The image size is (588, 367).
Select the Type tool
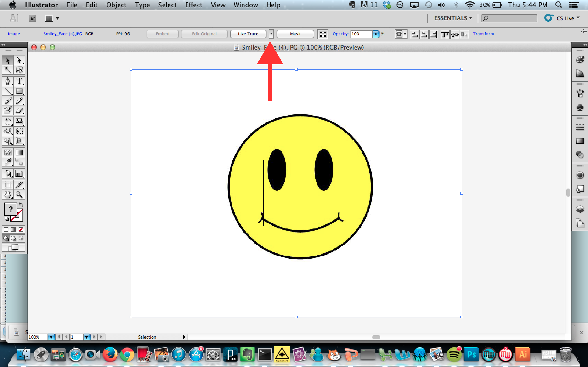19,81
